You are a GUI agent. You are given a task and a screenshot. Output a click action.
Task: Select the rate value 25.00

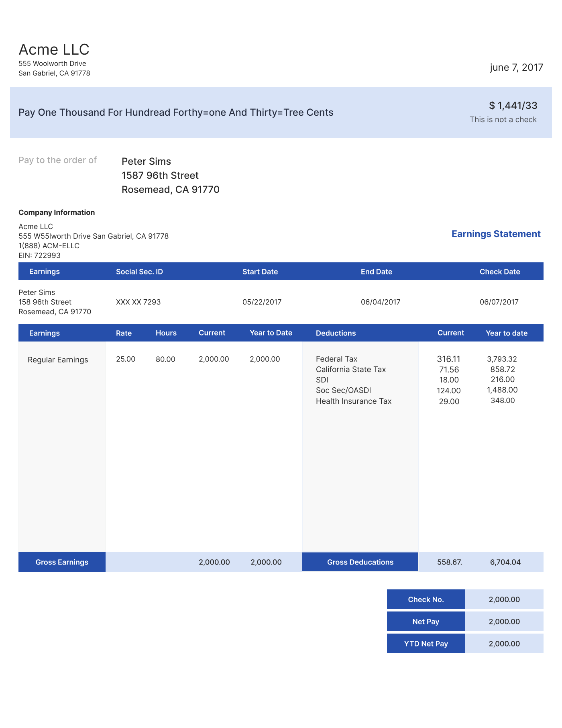tap(126, 359)
